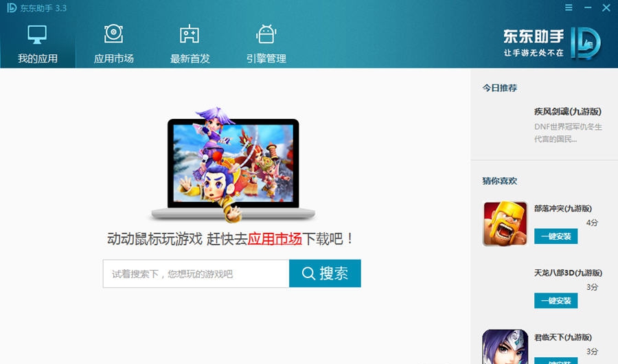Follow the red 应用市场 link
Screen dimensions: 618x364
coord(275,239)
